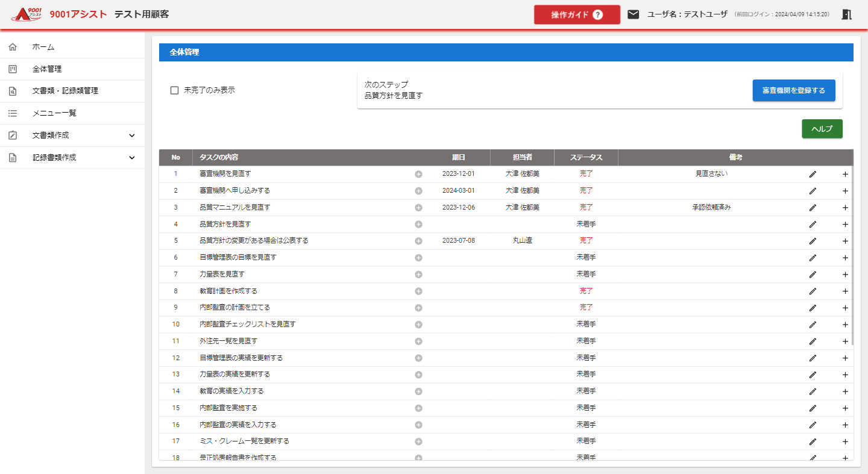Select the home icon in the sidebar
Viewport: 868px width, 474px height.
coord(12,46)
